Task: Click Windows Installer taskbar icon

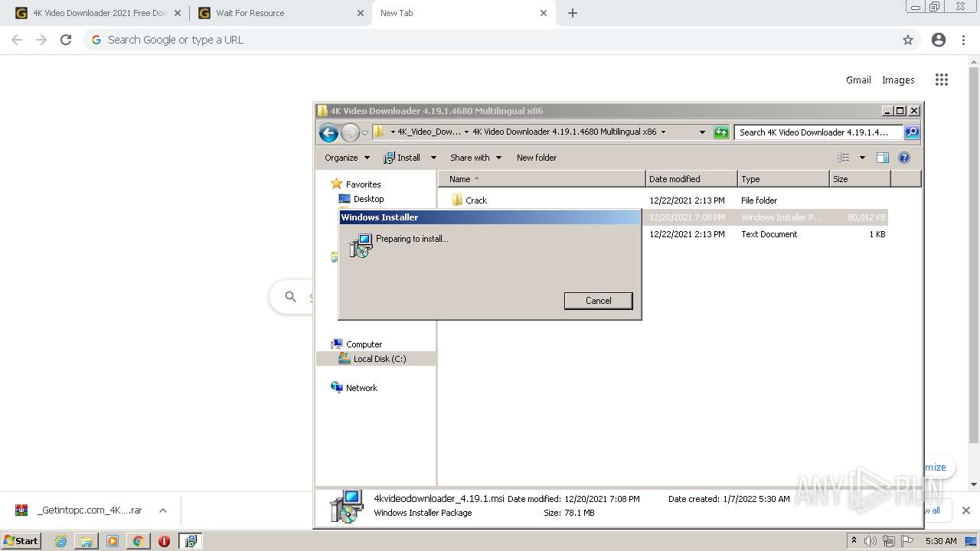Action: pos(190,541)
